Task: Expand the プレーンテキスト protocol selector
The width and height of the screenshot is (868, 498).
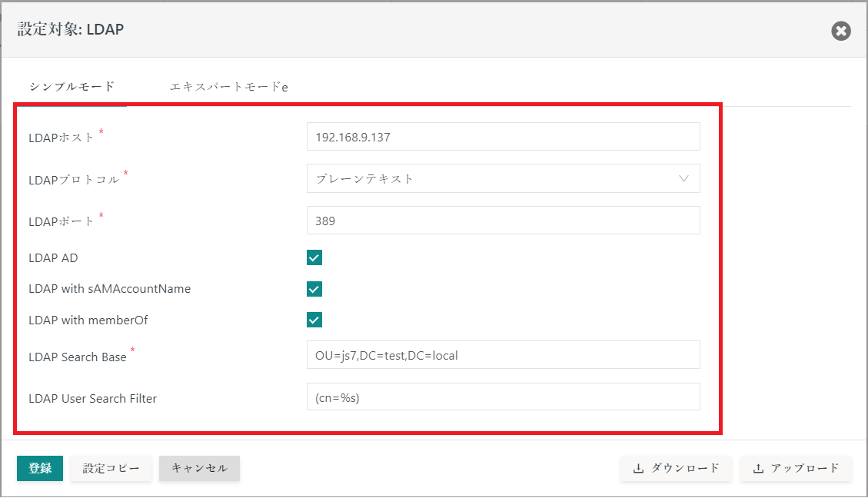Action: click(504, 178)
